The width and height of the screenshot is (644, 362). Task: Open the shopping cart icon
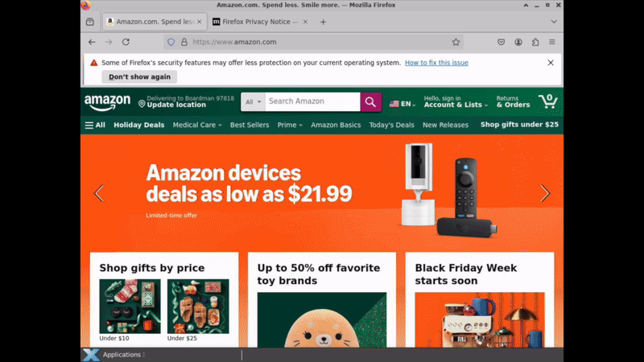548,101
